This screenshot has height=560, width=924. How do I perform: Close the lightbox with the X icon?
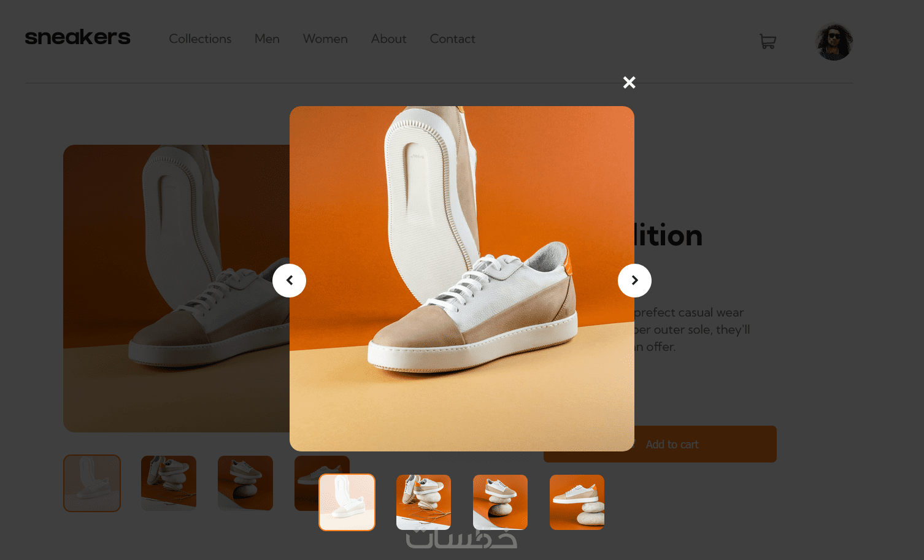coord(629,82)
